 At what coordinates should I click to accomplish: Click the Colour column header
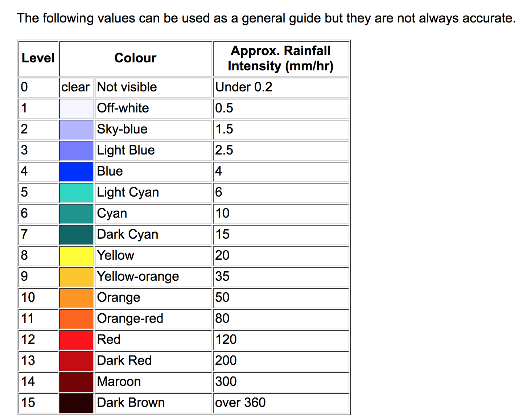click(136, 59)
